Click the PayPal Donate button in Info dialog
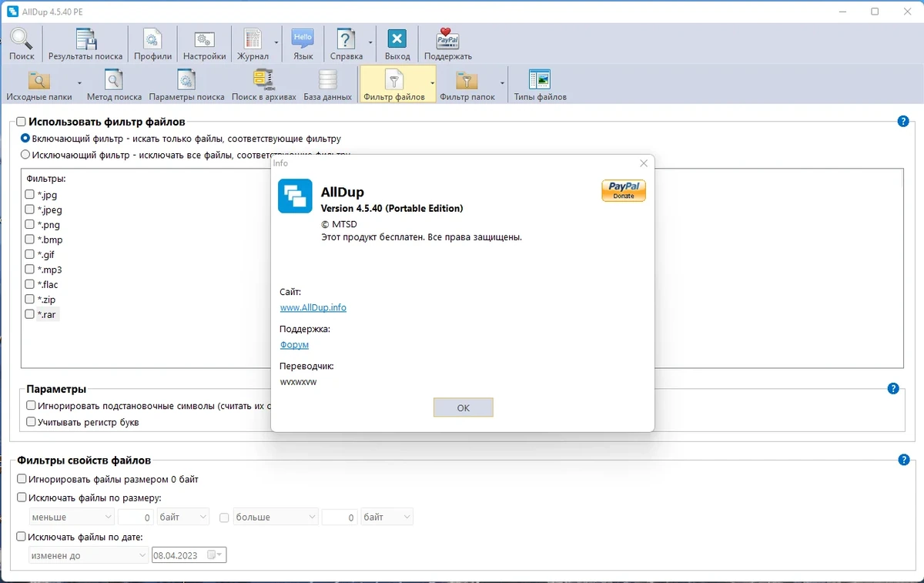Viewport: 924px width, 583px height. click(624, 190)
